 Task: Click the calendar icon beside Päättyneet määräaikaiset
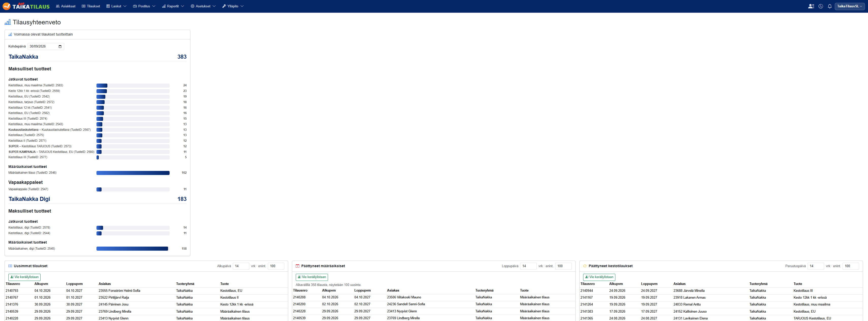pyautogui.click(x=298, y=266)
